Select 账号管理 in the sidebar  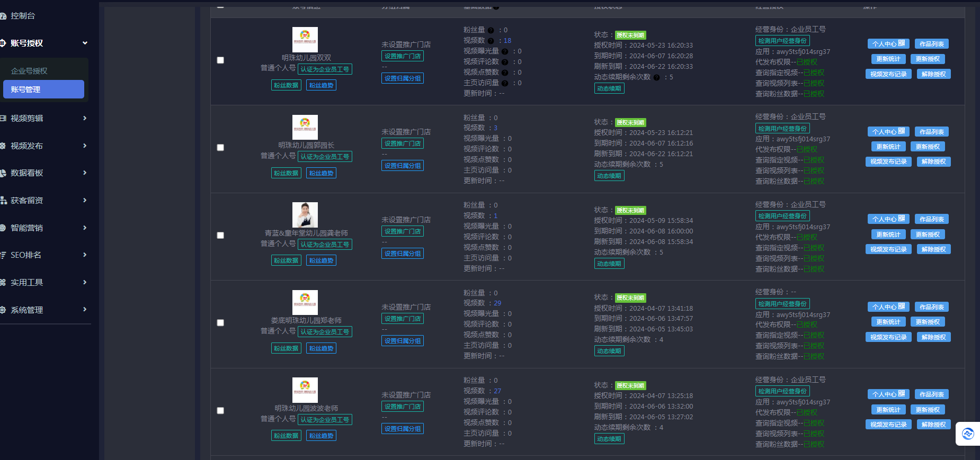click(43, 89)
